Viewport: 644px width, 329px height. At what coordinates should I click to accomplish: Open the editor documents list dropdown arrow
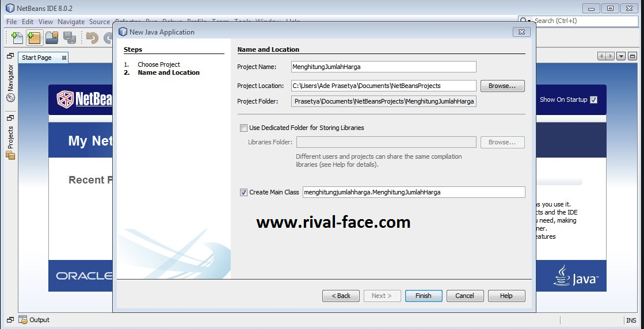(x=621, y=56)
